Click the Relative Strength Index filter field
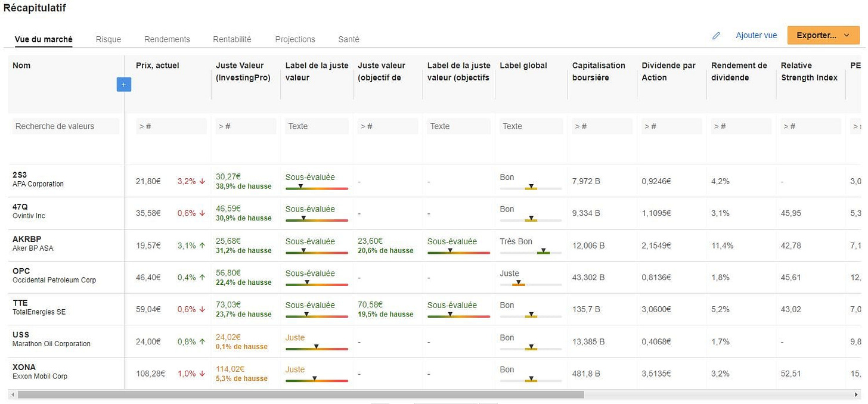868x404 pixels. tap(812, 126)
